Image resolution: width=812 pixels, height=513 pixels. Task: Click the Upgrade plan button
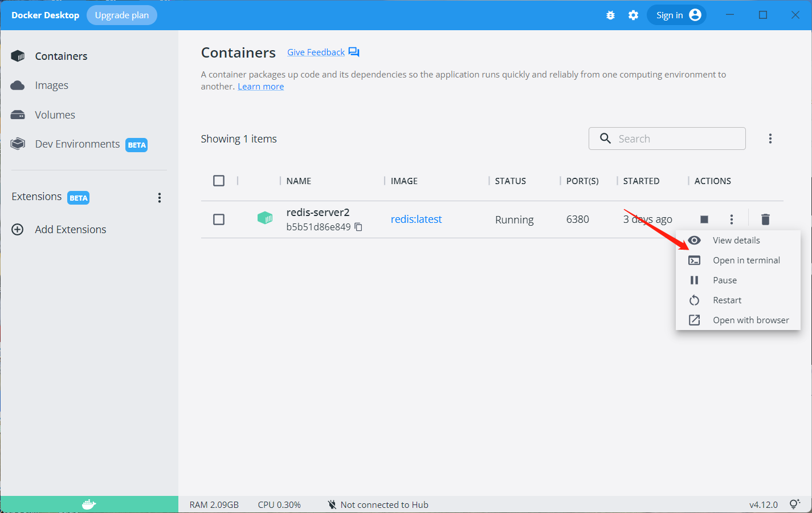[x=122, y=15]
